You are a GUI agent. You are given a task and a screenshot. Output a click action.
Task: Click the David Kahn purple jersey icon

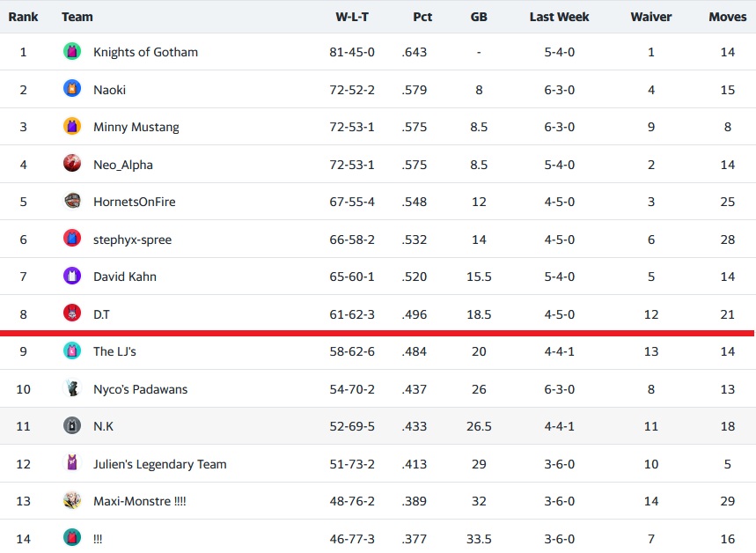(72, 276)
